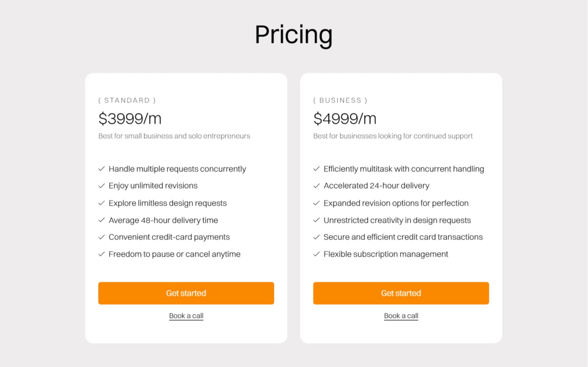The width and height of the screenshot is (588, 367).
Task: Select the checkmark beside Flexible subscription management
Action: 317,254
